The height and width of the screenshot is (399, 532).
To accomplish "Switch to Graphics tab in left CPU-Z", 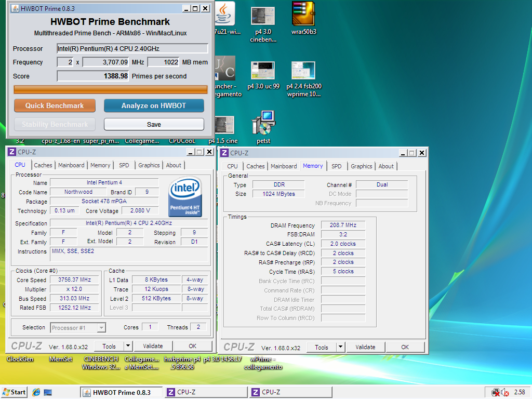I will click(x=149, y=165).
